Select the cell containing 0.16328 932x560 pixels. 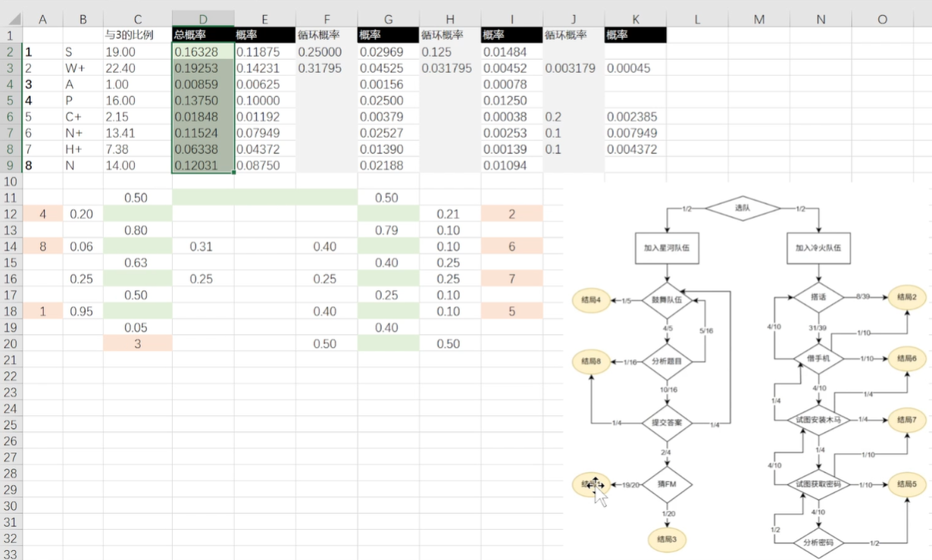(x=203, y=52)
